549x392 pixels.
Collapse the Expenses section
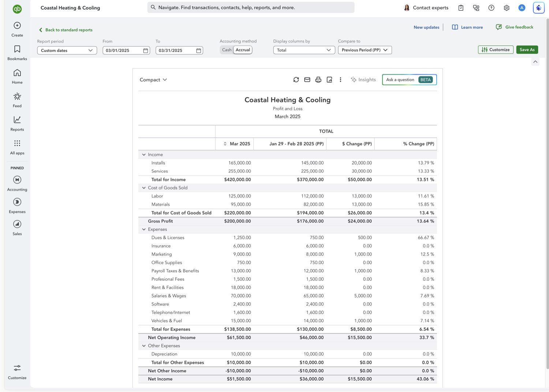144,229
